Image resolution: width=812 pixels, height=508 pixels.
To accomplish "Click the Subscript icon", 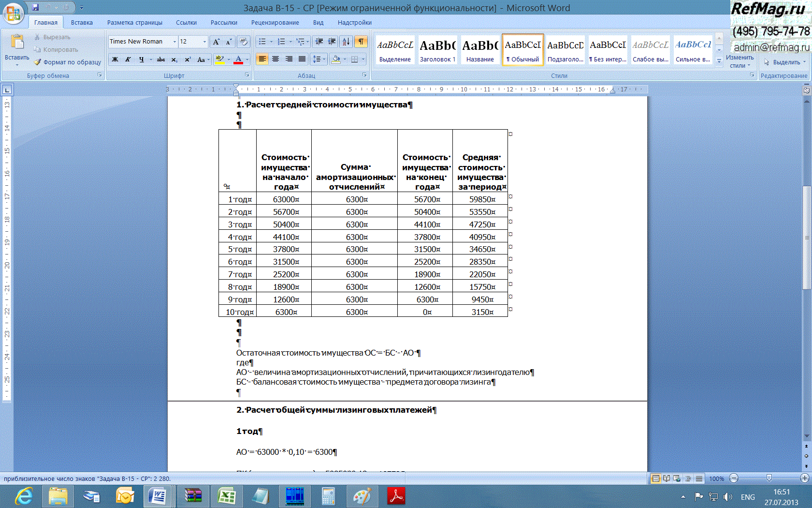I will click(x=174, y=60).
